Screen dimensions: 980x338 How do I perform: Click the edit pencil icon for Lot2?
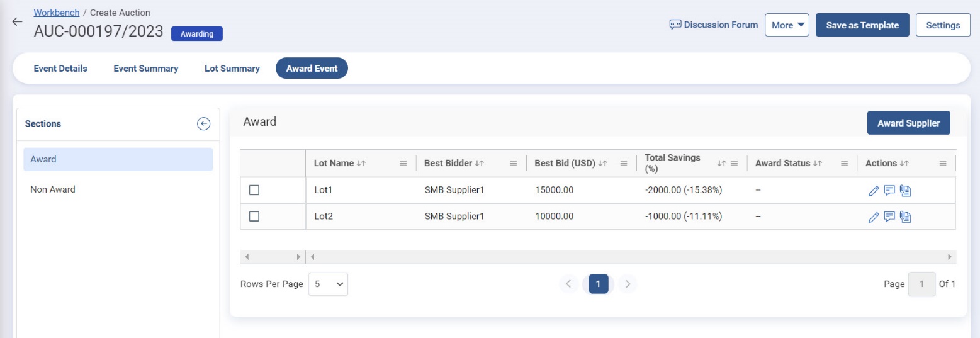coord(873,217)
